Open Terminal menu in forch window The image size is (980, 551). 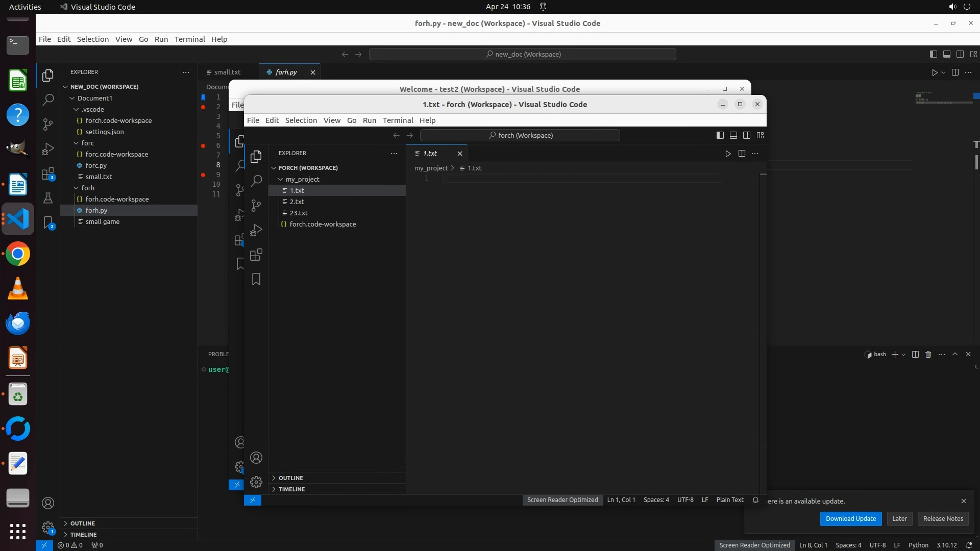pos(398,120)
